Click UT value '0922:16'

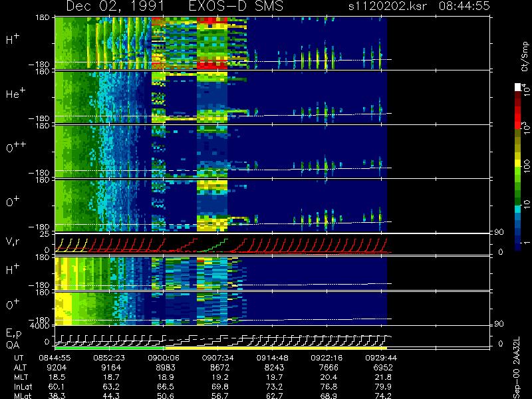pos(327,358)
